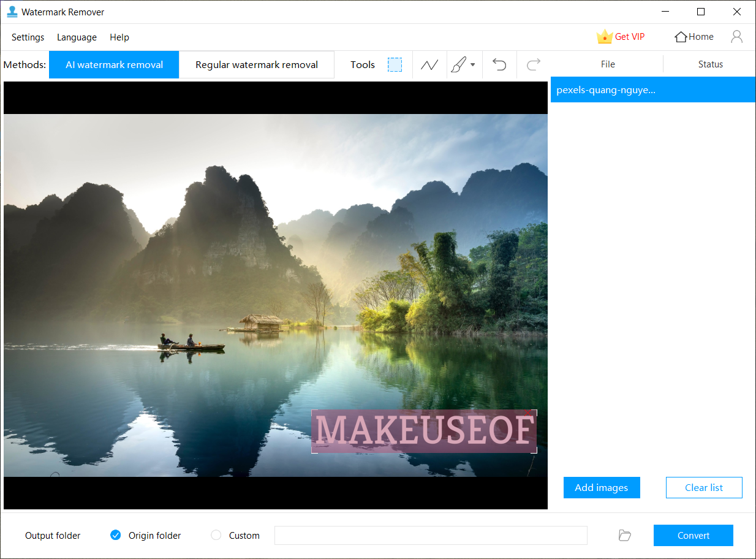Click the Clear list button

pyautogui.click(x=703, y=487)
